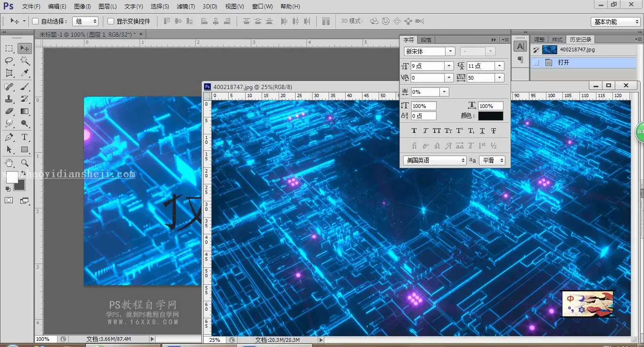Select the Path Selection tool

pyautogui.click(x=9, y=149)
